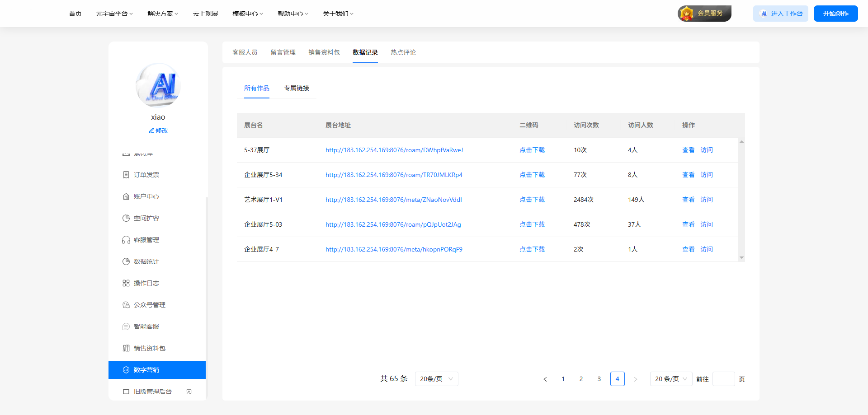Image resolution: width=868 pixels, height=415 pixels.
Task: Click the 操作日志 grid icon
Action: coord(126,283)
